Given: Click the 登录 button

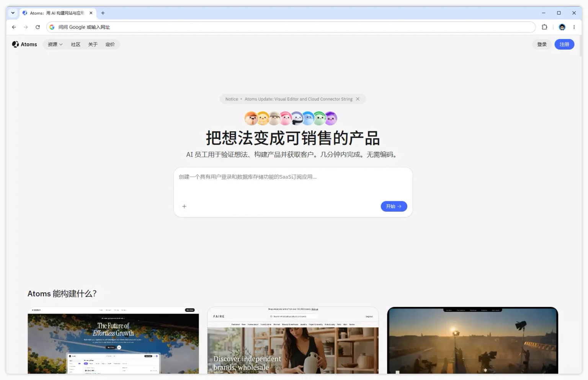Looking at the screenshot, I should 542,44.
